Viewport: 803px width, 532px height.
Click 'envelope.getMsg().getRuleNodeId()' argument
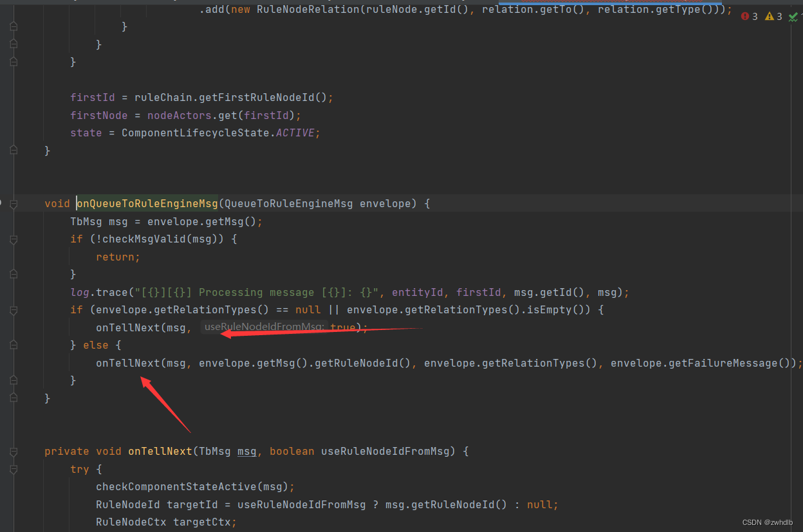pos(304,363)
